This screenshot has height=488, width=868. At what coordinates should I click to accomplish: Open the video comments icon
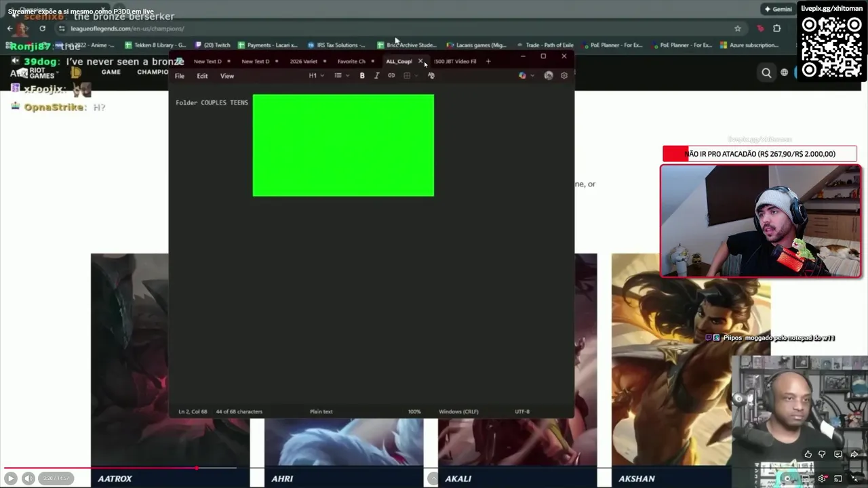838,454
